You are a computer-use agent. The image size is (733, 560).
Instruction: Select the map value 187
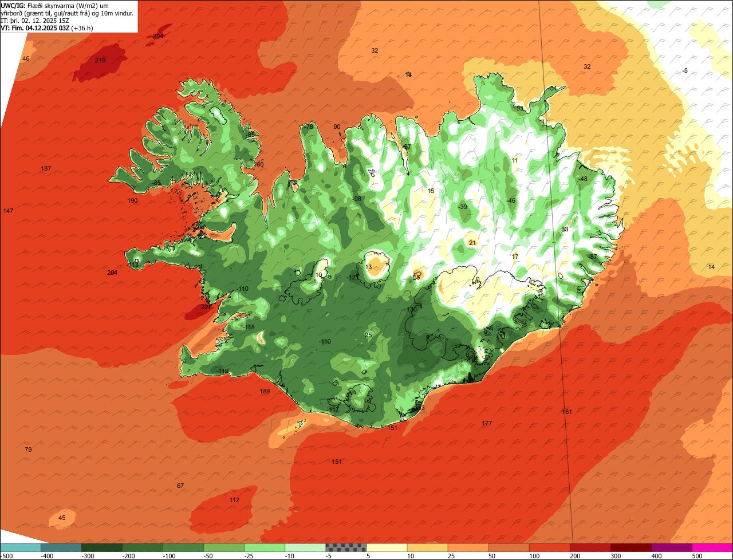[x=46, y=168]
